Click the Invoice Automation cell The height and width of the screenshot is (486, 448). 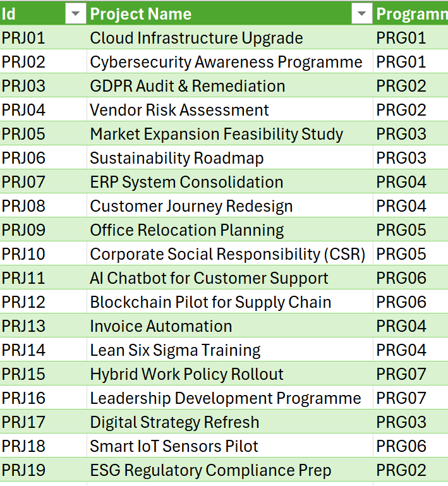tap(161, 326)
